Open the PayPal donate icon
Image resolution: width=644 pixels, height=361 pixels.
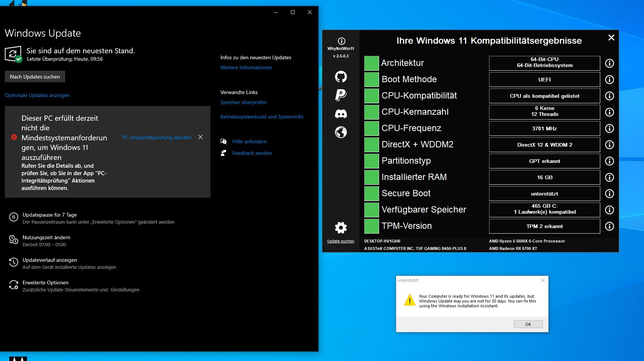coord(341,95)
